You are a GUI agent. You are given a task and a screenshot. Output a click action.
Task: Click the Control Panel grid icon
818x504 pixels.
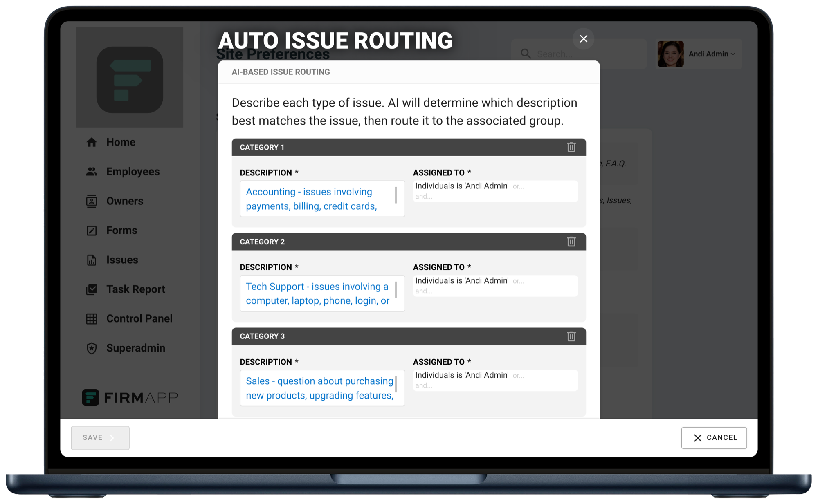tap(91, 318)
